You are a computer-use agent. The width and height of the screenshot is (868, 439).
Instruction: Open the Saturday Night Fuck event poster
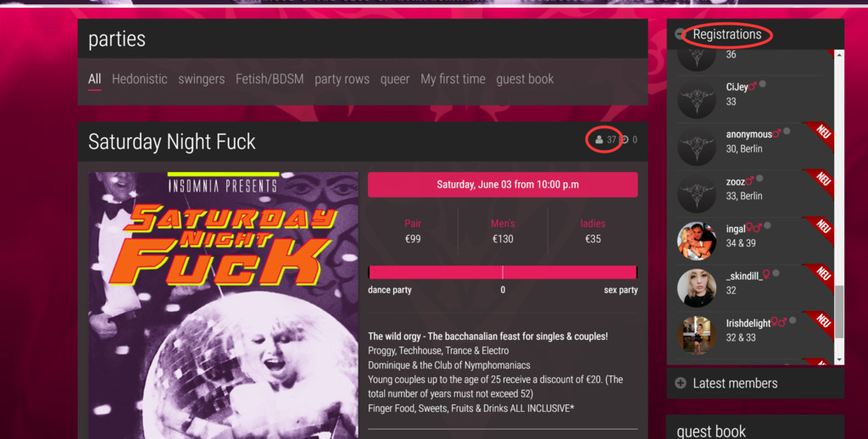coord(223,306)
